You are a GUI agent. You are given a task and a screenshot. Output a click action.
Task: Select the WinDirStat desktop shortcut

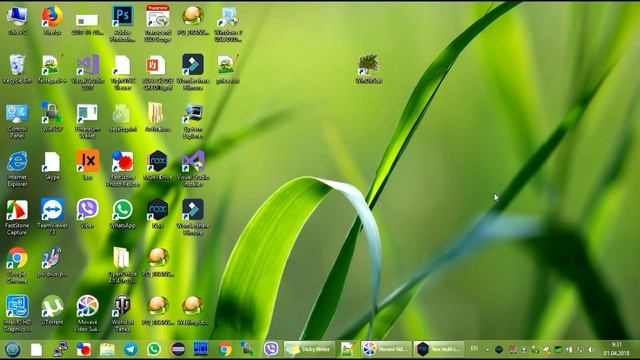pos(369,69)
